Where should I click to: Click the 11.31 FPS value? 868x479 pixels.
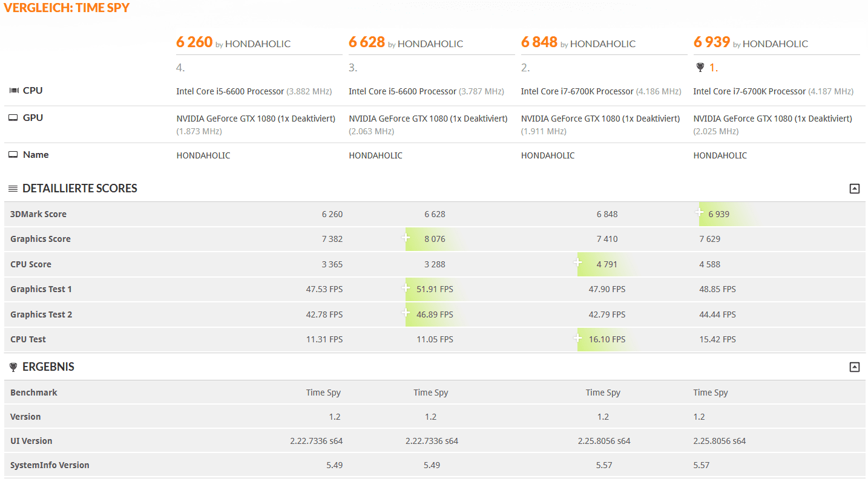pos(324,339)
